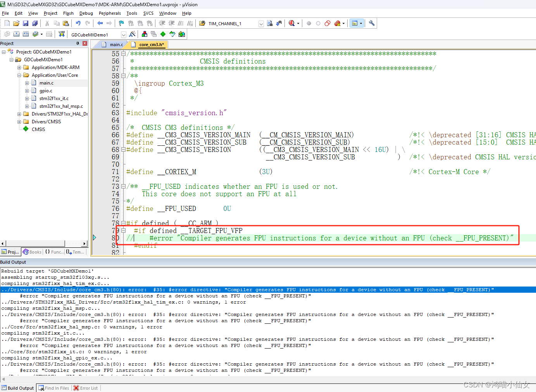Screen dimensions: 536x392
Task: Toggle a bookmark on the current line
Action: (x=122, y=23)
